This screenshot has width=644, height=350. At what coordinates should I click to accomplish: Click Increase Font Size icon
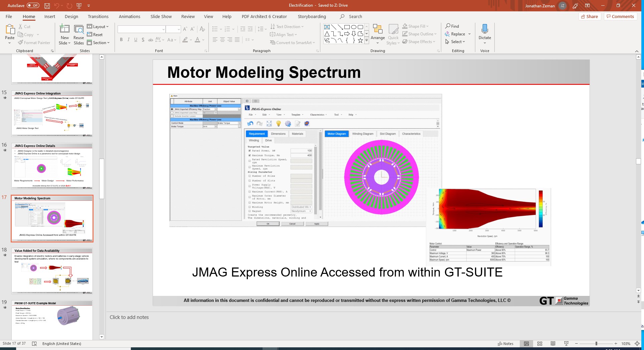185,29
